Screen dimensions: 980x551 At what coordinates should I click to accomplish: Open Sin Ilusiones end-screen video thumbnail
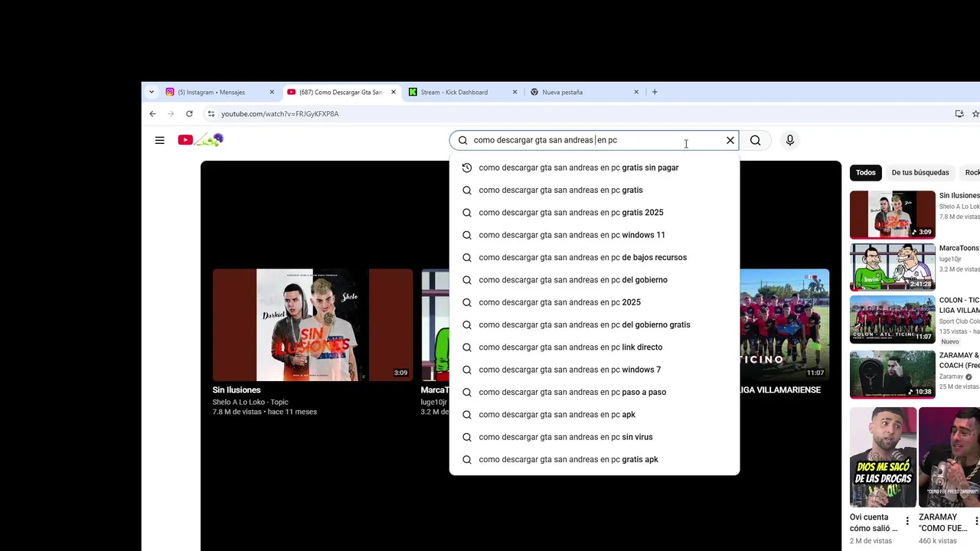[312, 324]
